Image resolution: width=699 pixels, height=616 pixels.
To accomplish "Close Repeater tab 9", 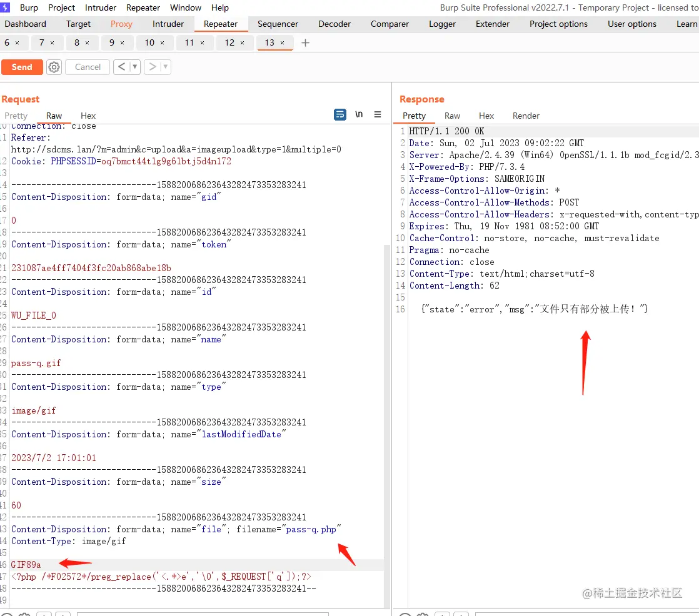I will [x=122, y=42].
